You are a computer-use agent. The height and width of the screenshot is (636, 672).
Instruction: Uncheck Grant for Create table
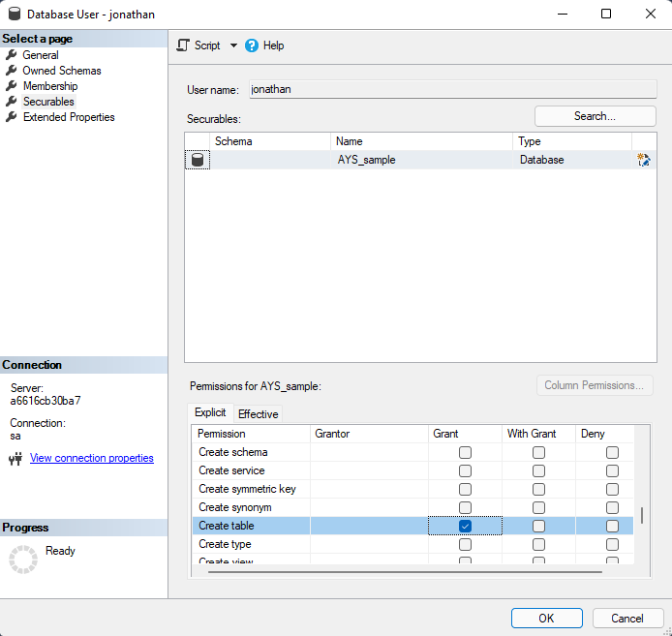465,526
